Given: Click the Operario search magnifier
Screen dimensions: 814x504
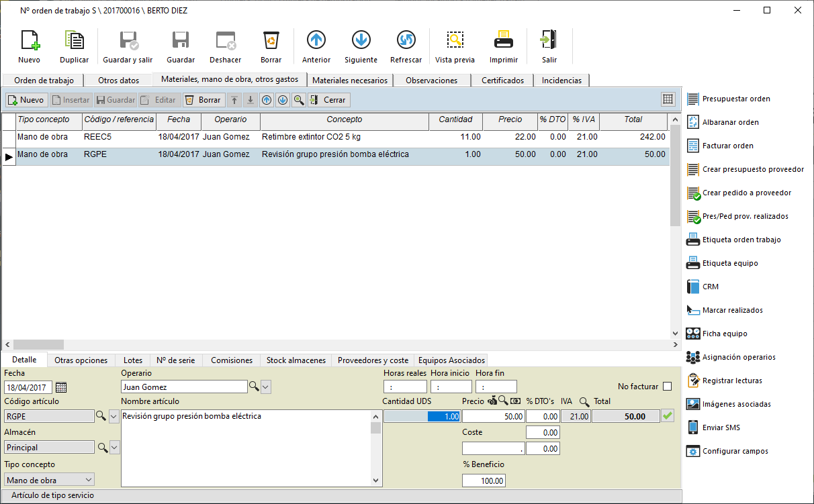Looking at the screenshot, I should 254,387.
